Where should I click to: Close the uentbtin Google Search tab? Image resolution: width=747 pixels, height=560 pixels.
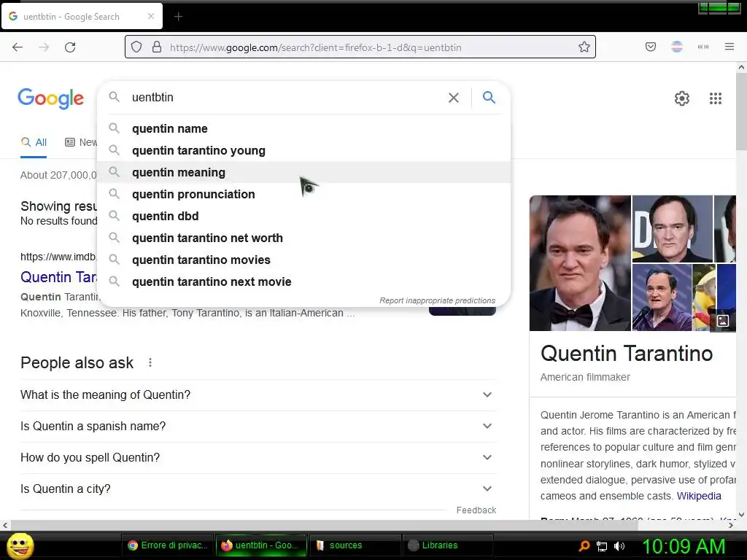[x=151, y=16]
